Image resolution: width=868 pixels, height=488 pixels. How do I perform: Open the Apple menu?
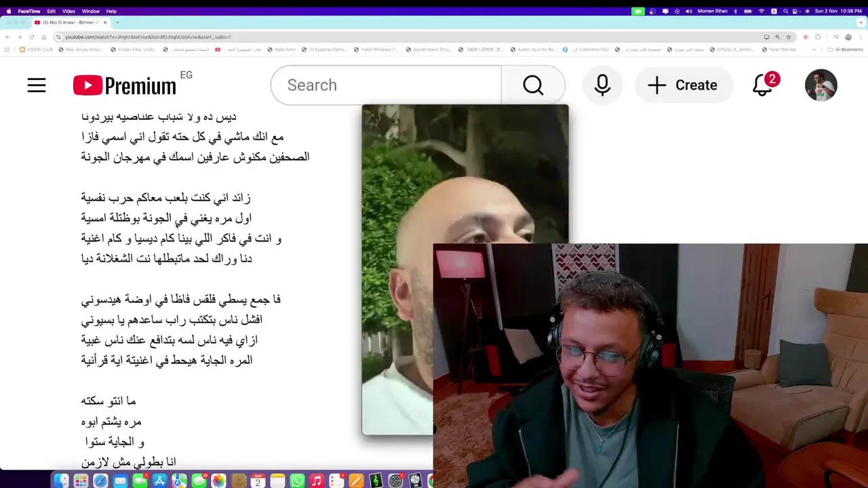point(8,11)
